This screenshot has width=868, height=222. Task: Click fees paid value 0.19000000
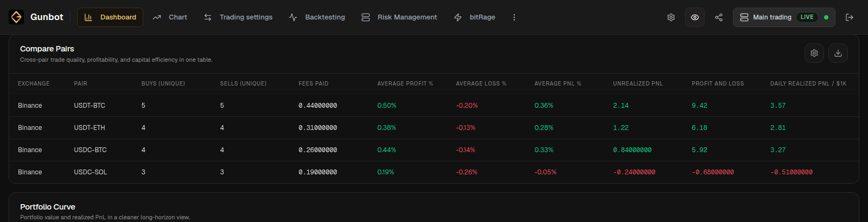[318, 172]
